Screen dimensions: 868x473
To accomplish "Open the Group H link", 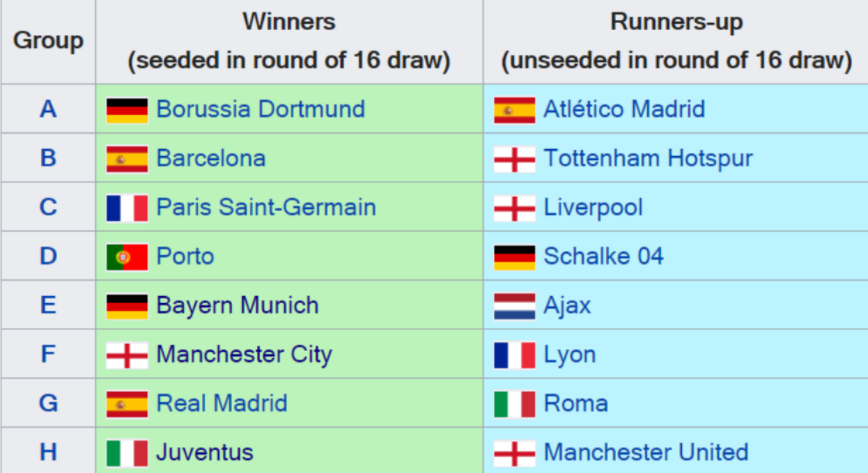I will point(48,453).
